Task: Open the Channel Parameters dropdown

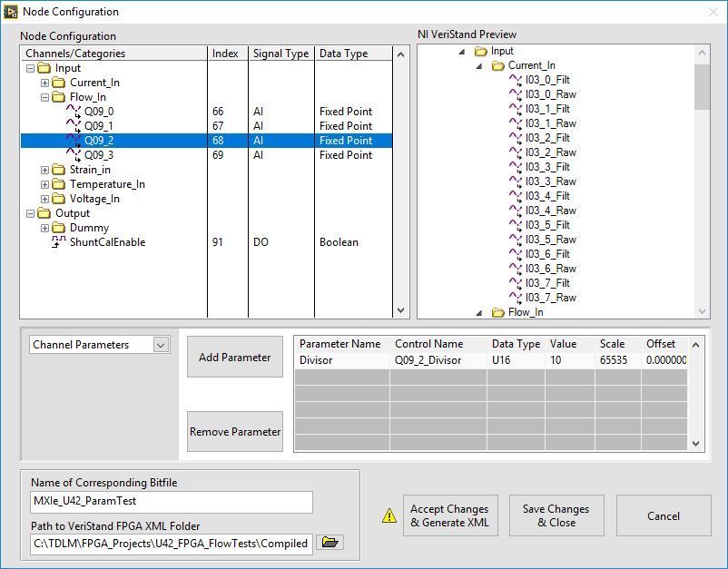Action: point(161,345)
